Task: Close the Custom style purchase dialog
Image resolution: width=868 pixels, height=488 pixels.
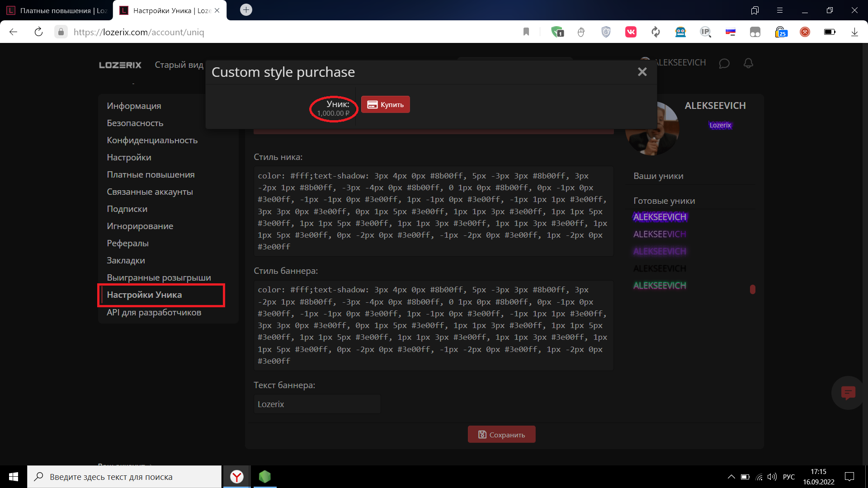Action: click(642, 72)
